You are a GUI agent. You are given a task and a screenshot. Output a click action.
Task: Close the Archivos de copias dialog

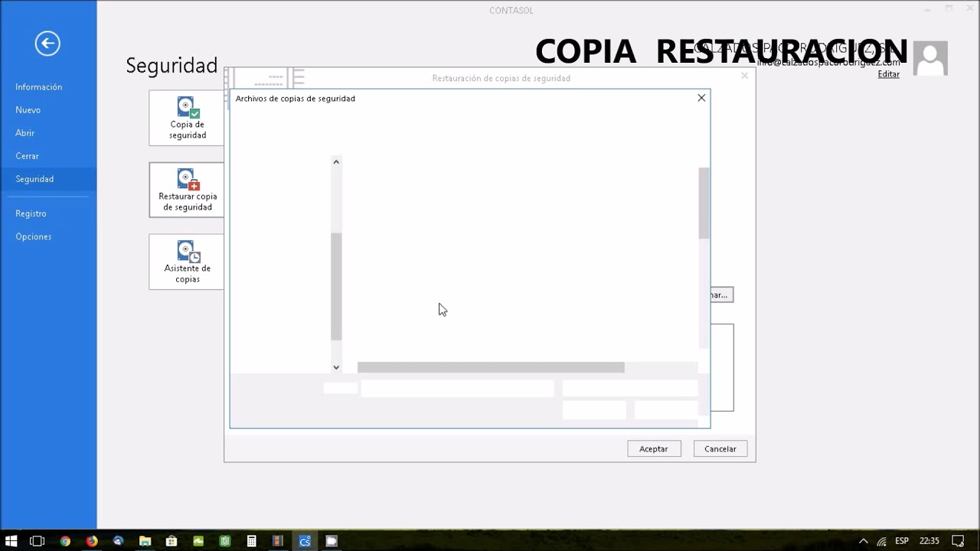[701, 98]
